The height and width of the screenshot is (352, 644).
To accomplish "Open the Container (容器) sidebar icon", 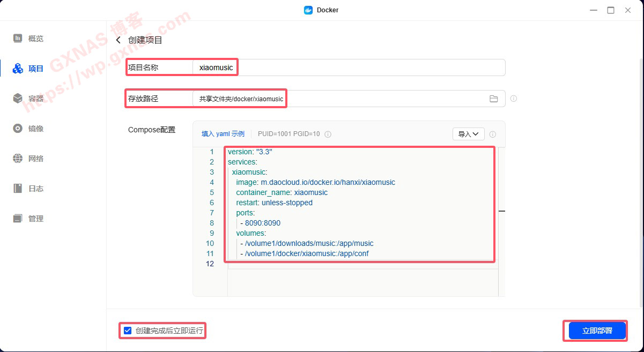I will click(x=18, y=99).
